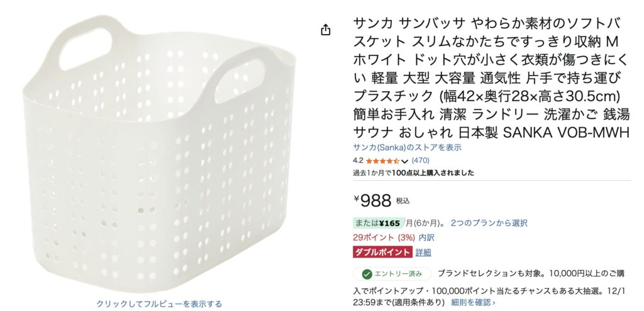Click the 4.2 rating number
The image size is (644, 311).
point(358,161)
